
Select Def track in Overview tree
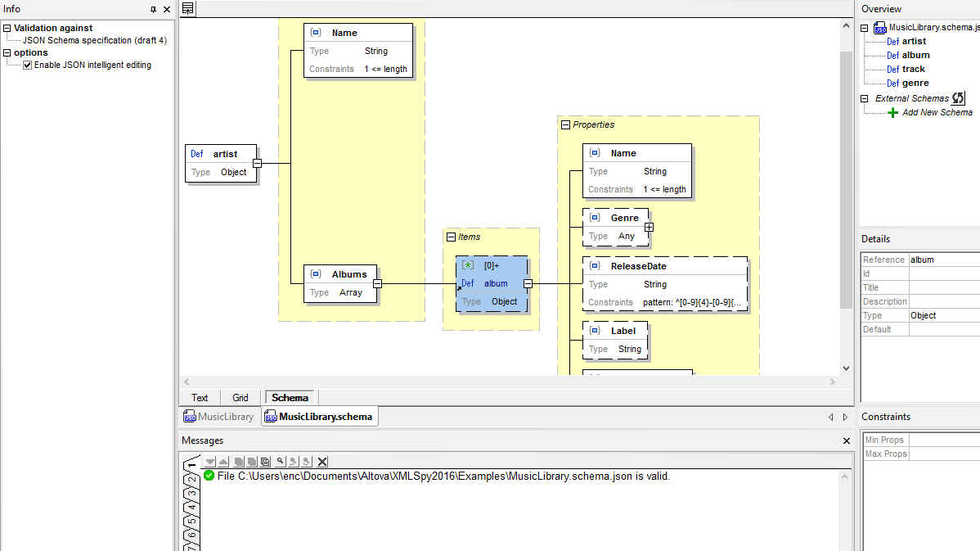pyautogui.click(x=913, y=69)
